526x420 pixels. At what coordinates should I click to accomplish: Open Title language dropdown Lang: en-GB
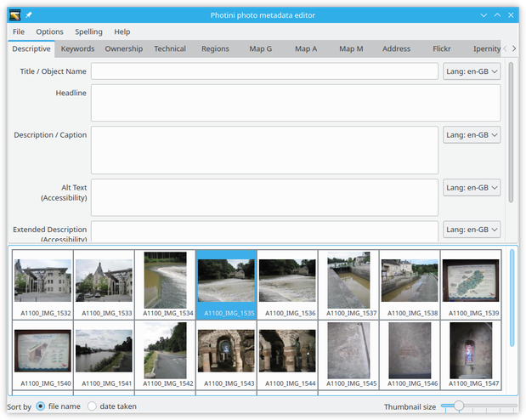click(472, 71)
